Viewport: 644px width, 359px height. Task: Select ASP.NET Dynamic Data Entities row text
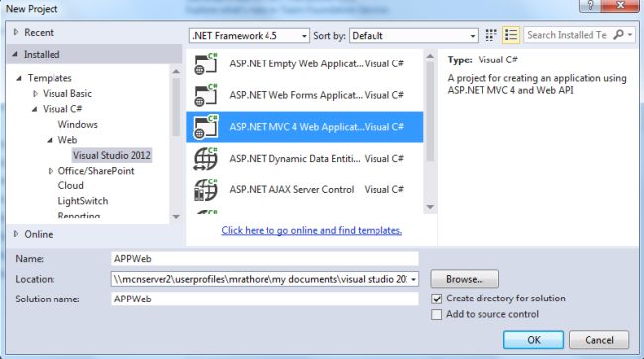point(294,159)
